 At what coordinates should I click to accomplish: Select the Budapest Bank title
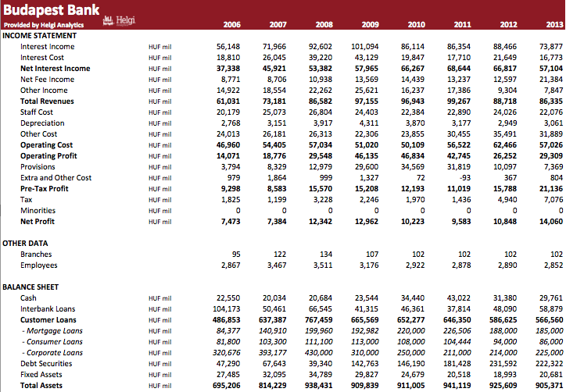52,9
